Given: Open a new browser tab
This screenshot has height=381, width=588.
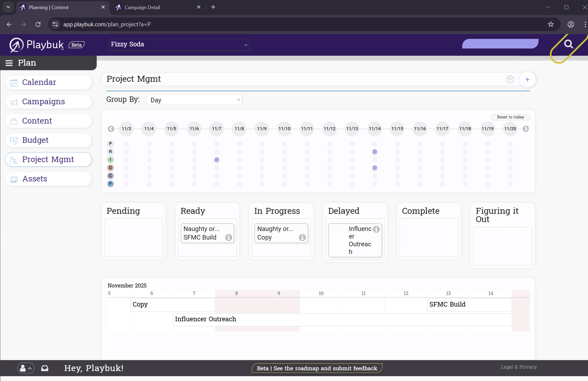Looking at the screenshot, I should 213,7.
